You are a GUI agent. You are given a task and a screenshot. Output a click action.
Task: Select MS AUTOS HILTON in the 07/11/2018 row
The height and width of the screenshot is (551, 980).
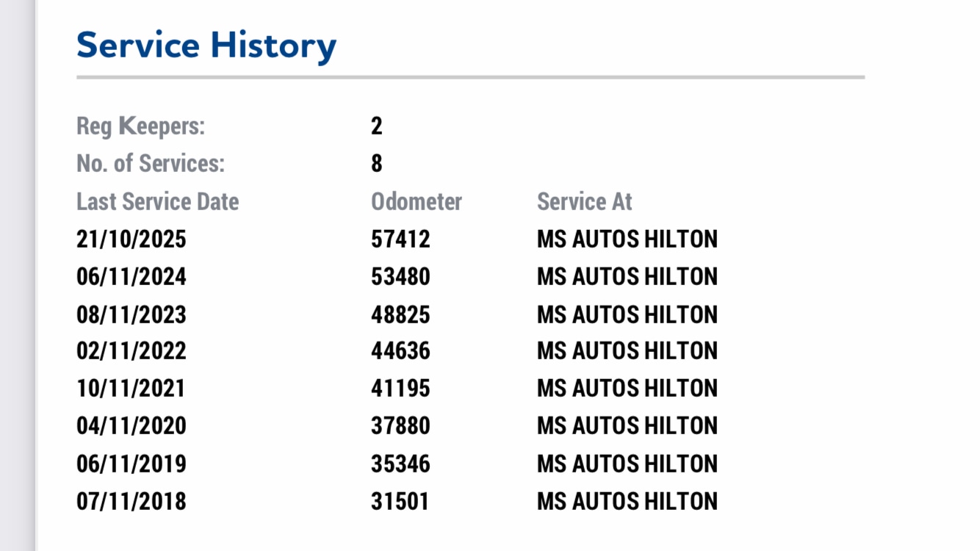(x=627, y=502)
